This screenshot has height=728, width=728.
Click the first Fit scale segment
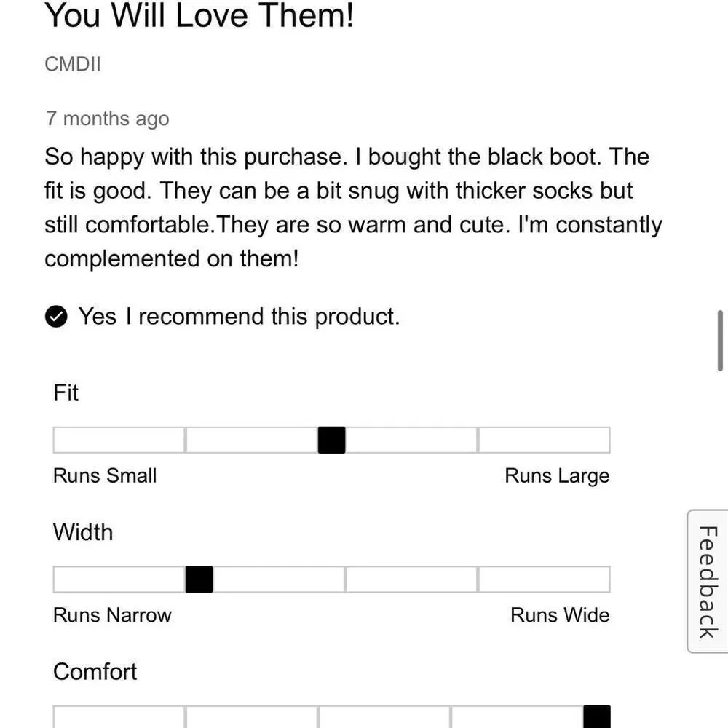click(x=119, y=440)
